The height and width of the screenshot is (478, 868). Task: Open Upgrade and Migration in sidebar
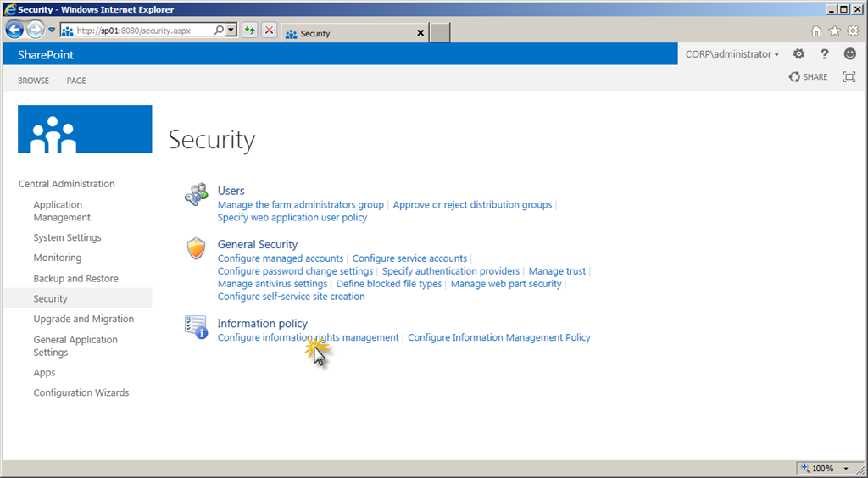[x=84, y=319]
